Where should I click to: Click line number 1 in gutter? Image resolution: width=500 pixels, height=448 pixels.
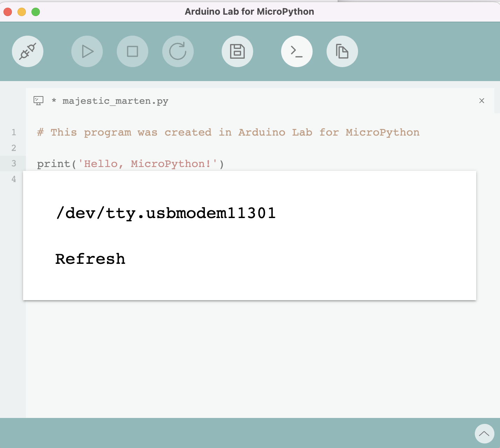click(x=14, y=132)
